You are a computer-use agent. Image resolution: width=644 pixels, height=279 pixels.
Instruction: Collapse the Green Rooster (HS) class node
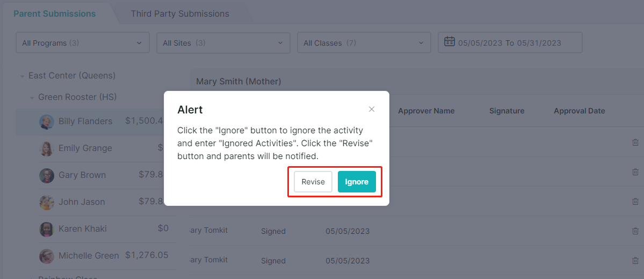tap(32, 98)
